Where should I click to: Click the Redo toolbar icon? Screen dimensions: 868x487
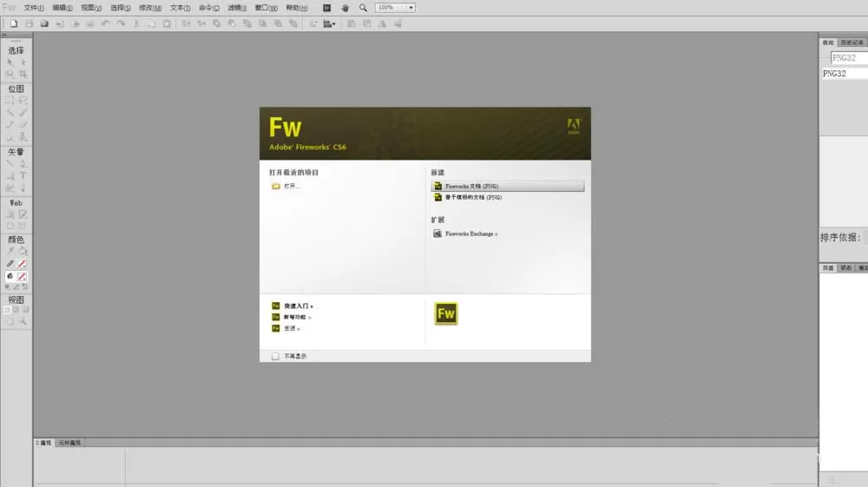tap(121, 23)
